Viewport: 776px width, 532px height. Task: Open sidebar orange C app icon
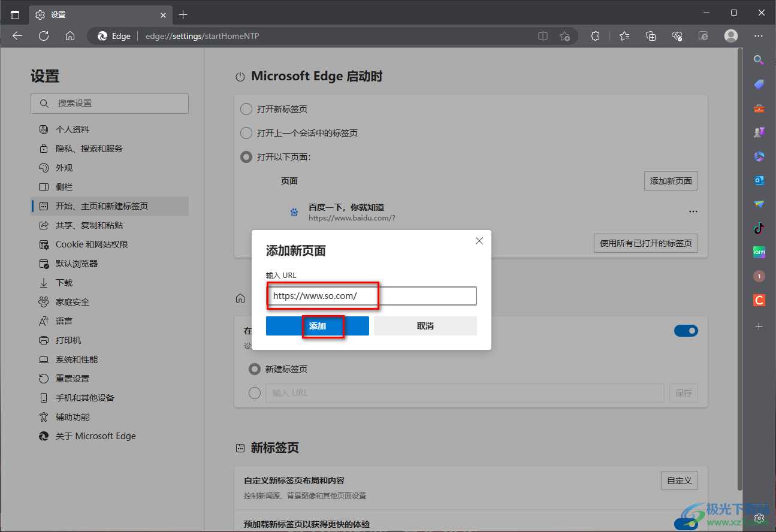[759, 300]
